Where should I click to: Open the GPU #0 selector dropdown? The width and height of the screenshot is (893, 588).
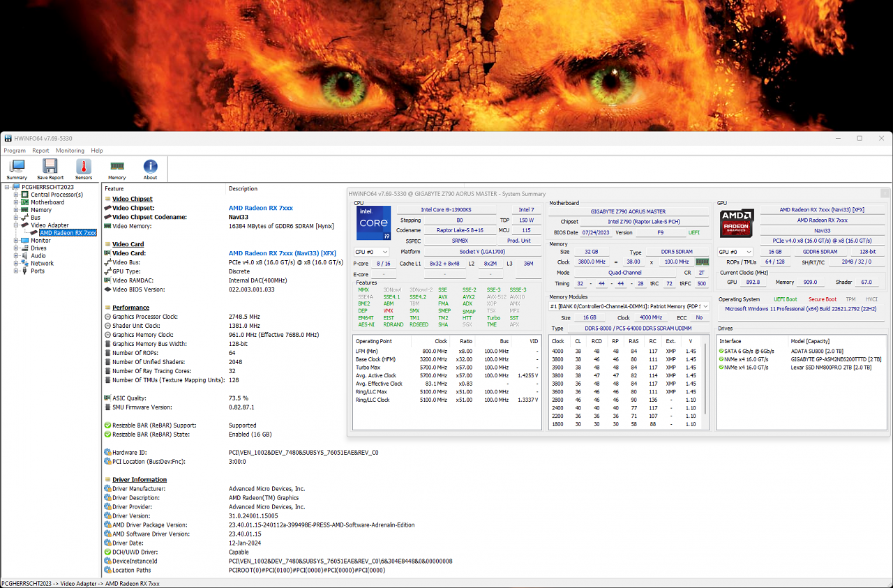pos(736,252)
